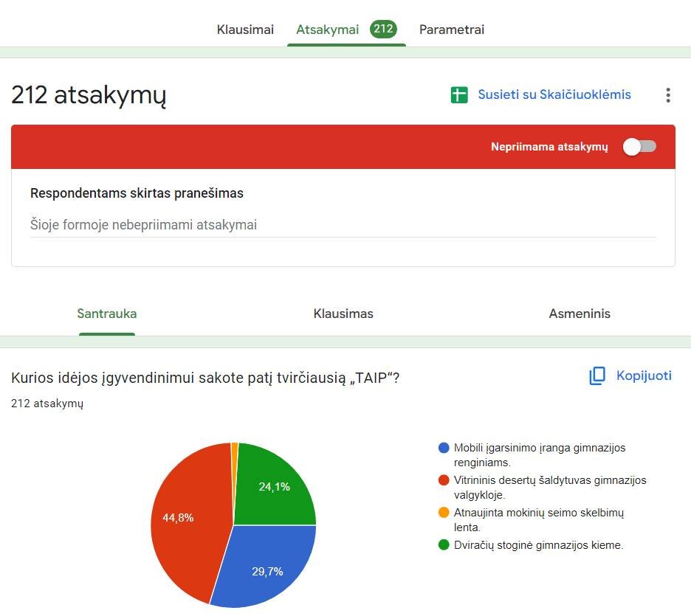Click the blue legend dot for 'Mobili įgarsinimo įranga'

tap(444, 448)
